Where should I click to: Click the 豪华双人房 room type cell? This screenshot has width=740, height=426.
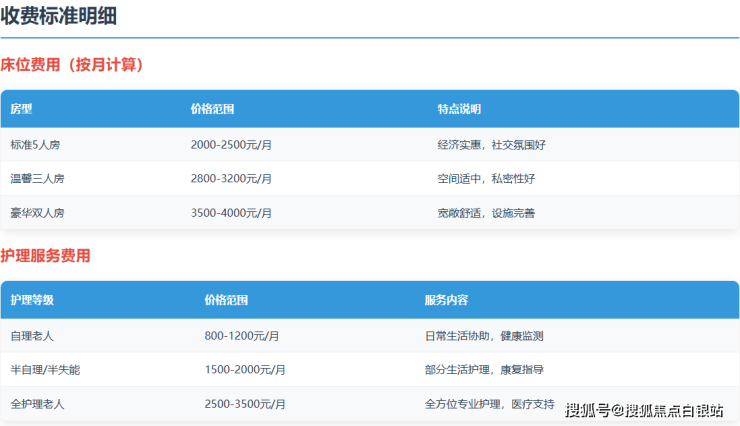pos(37,213)
